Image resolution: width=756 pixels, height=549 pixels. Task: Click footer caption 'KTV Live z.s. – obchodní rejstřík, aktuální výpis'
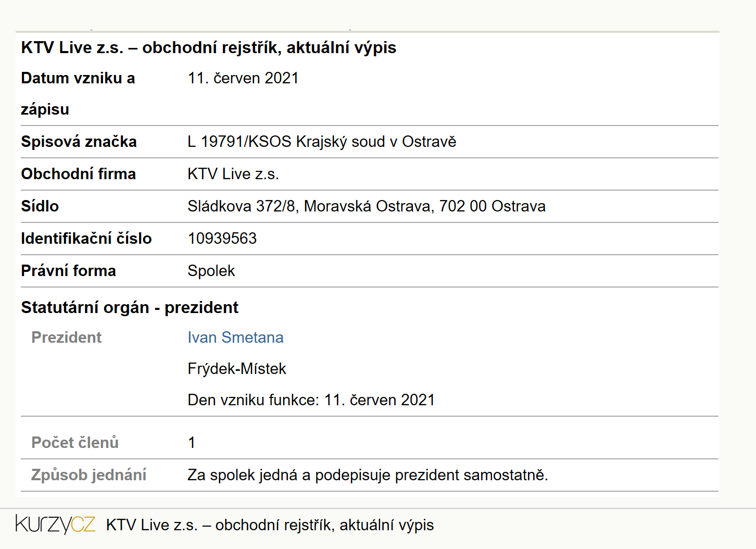(270, 525)
